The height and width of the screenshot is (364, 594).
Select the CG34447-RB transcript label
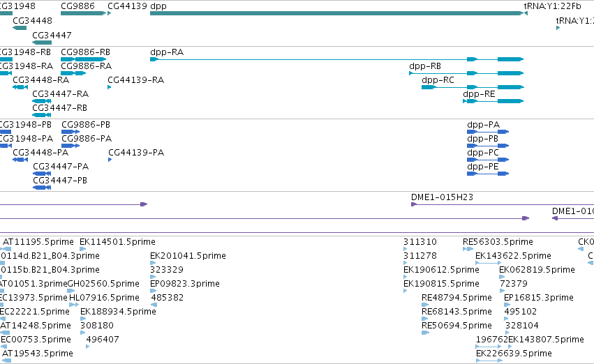click(x=60, y=108)
